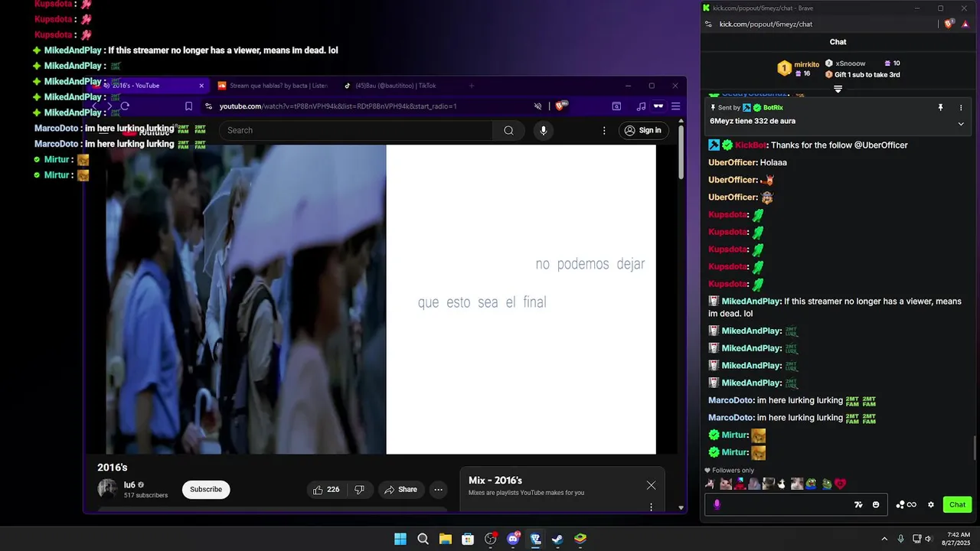980x551 pixels.
Task: Subscribe to the lu6 channel
Action: [206, 490]
